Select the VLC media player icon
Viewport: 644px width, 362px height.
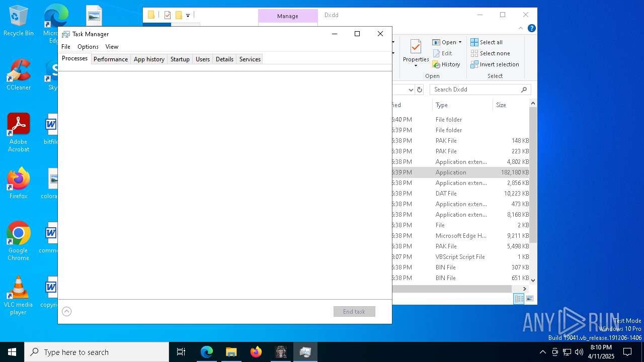click(x=19, y=296)
